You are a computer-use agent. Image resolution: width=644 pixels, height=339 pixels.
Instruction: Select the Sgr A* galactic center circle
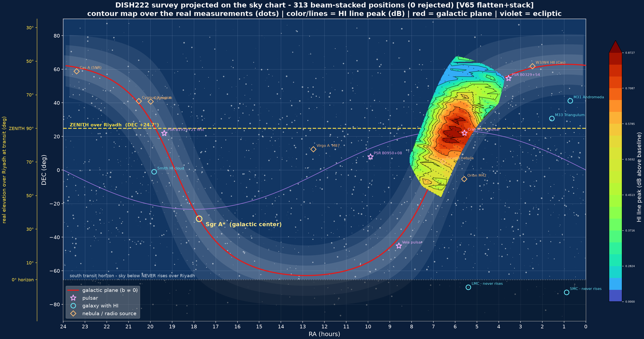tap(199, 219)
